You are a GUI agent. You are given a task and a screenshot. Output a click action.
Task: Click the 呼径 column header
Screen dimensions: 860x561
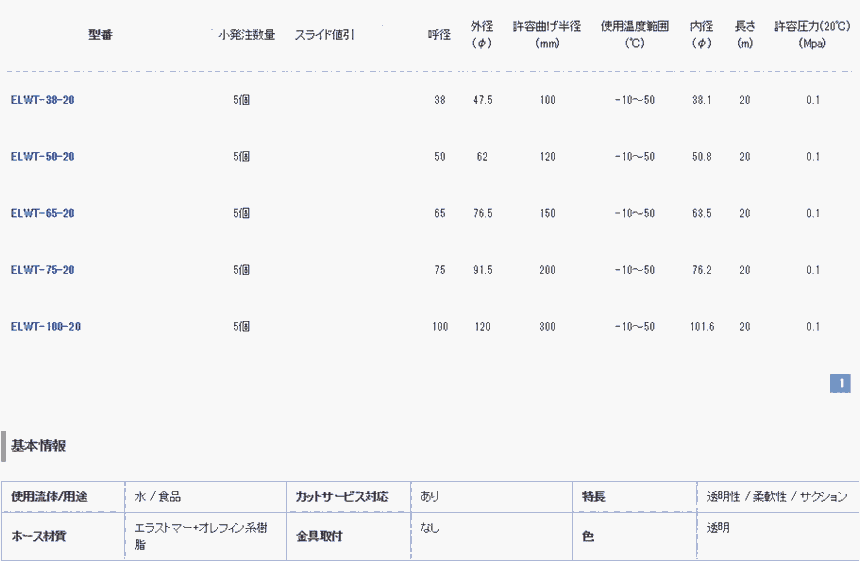(439, 35)
